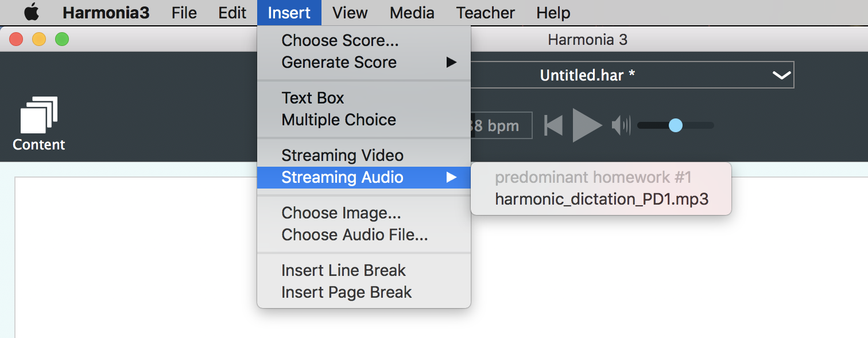Expand the Untitled.har document dropdown
The image size is (868, 338).
(781, 75)
